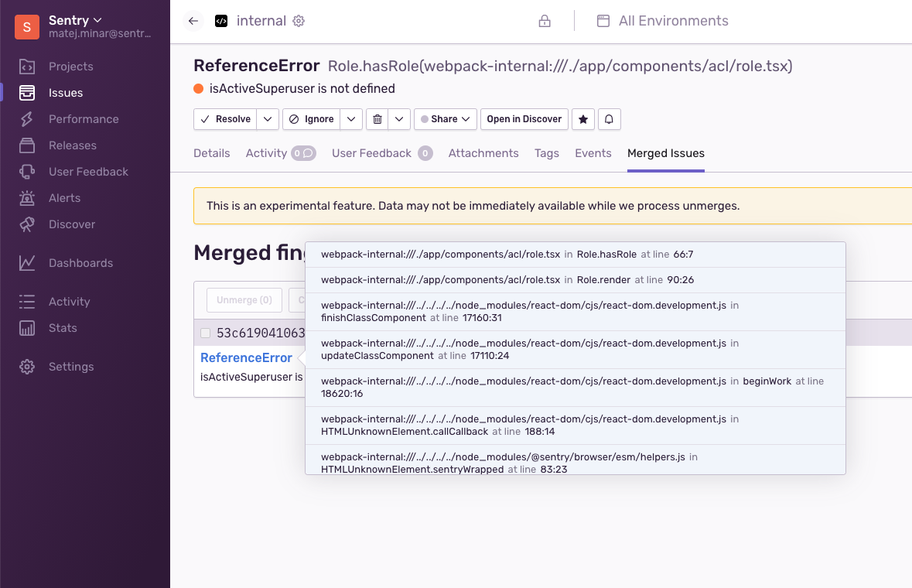Switch to the Events tab
The height and width of the screenshot is (588, 912).
[x=593, y=153]
